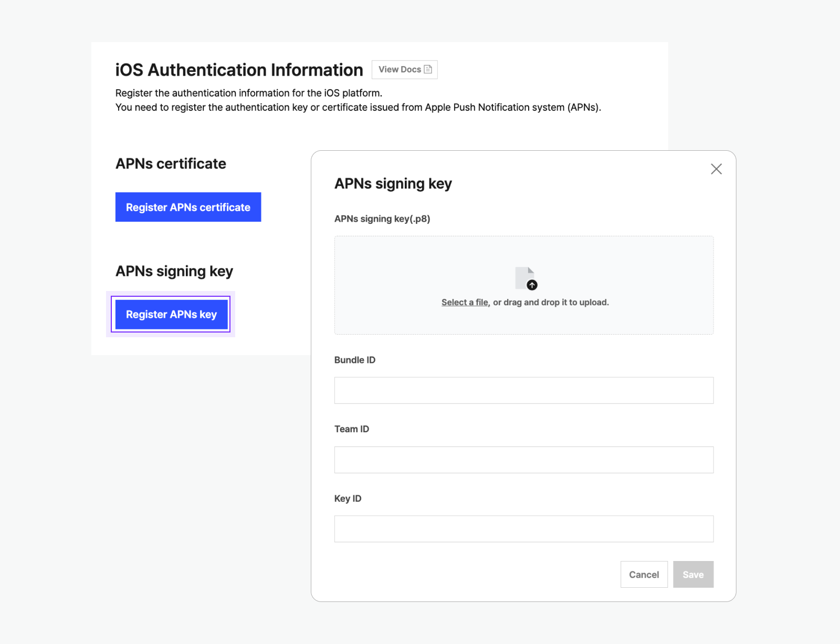This screenshot has width=840, height=644.
Task: Click the file upload arrow icon
Action: pyautogui.click(x=532, y=285)
